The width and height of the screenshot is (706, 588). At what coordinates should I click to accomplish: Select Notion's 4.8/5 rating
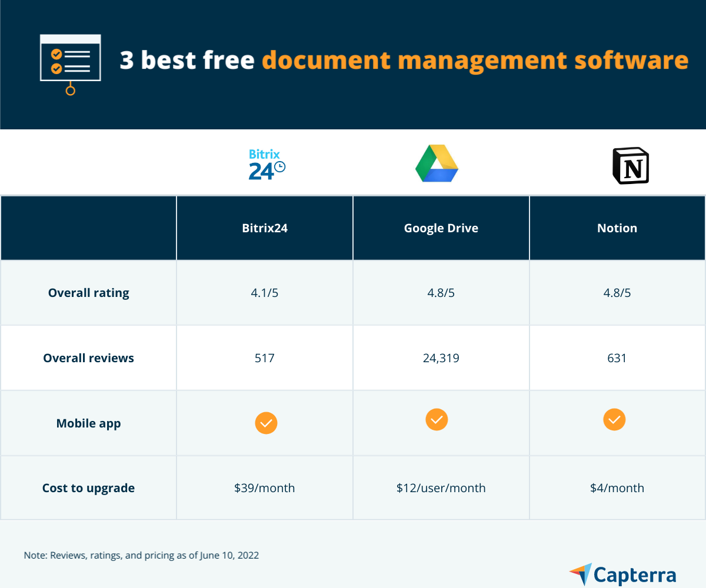point(617,293)
